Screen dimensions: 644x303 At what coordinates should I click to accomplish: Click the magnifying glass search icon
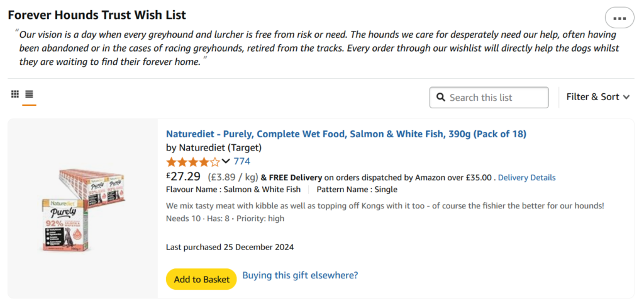pyautogui.click(x=441, y=98)
